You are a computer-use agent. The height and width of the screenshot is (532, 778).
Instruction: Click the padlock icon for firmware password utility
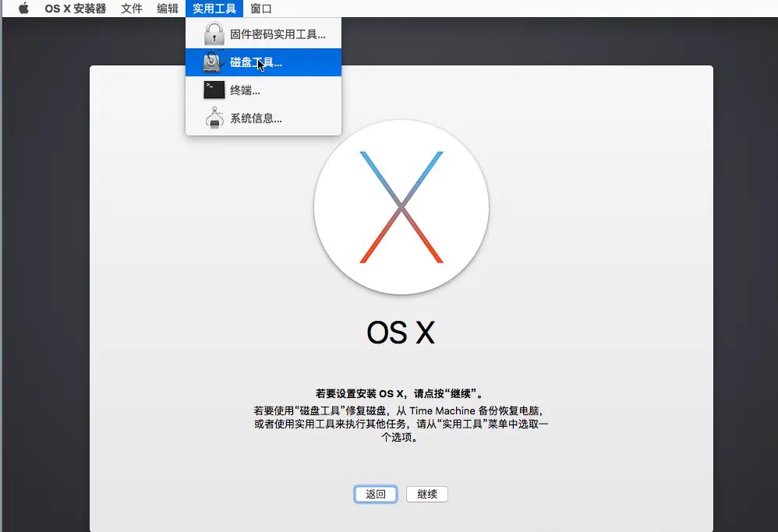[214, 34]
